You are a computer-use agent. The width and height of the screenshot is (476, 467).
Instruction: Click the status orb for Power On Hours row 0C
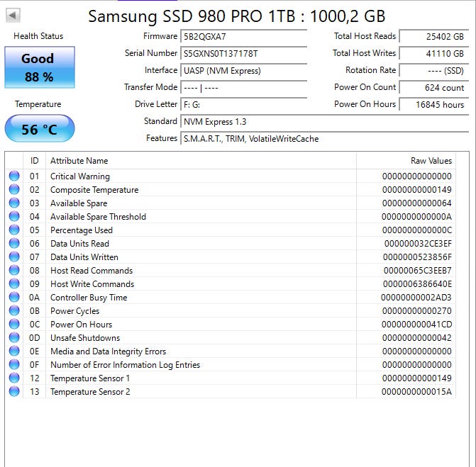(14, 324)
